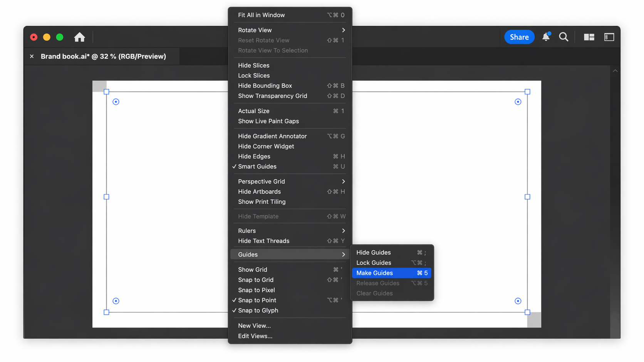Show the Grid

pyautogui.click(x=290, y=270)
